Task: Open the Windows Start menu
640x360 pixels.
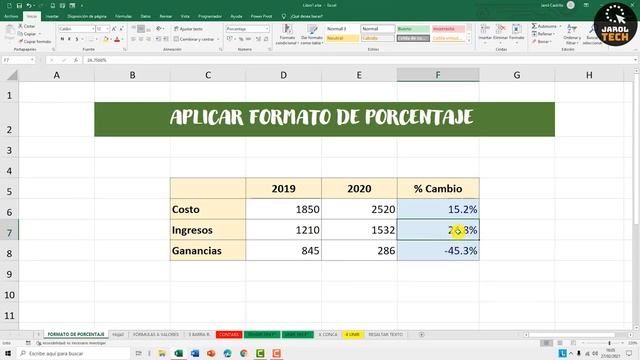Action: [7, 353]
